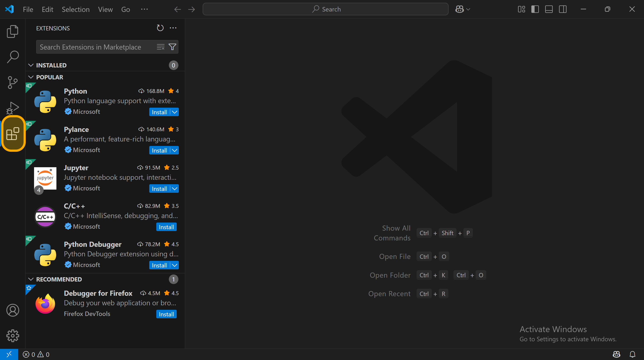
Task: Open Accounts menu icon
Action: [13, 310]
